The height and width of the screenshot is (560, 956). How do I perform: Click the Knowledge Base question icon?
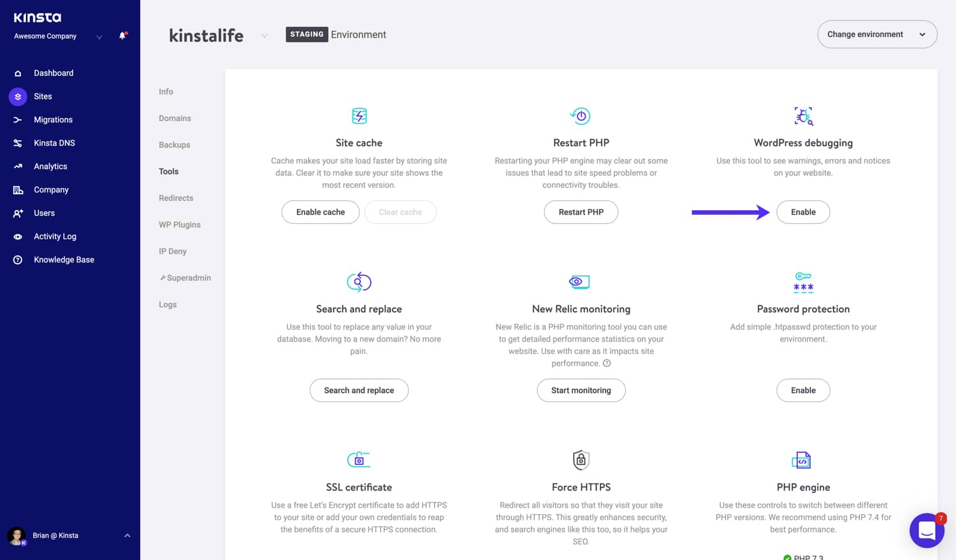point(18,260)
